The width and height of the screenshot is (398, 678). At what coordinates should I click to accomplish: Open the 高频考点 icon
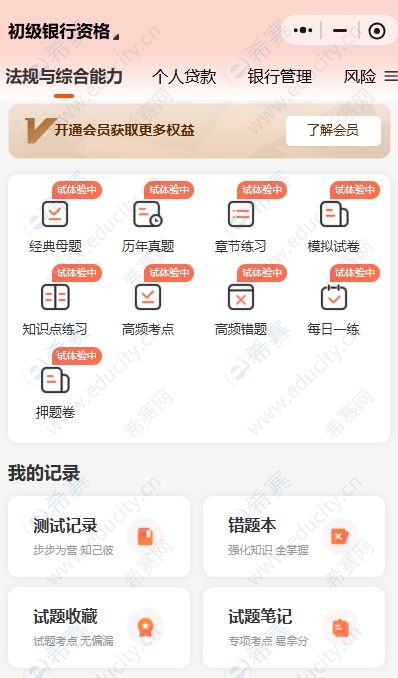[148, 297]
